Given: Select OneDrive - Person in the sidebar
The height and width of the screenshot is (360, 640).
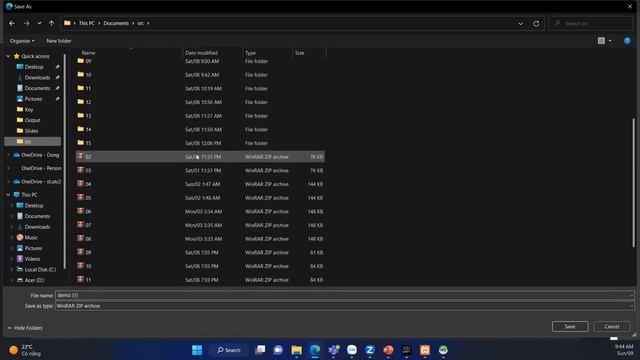Looking at the screenshot, I should (x=41, y=168).
